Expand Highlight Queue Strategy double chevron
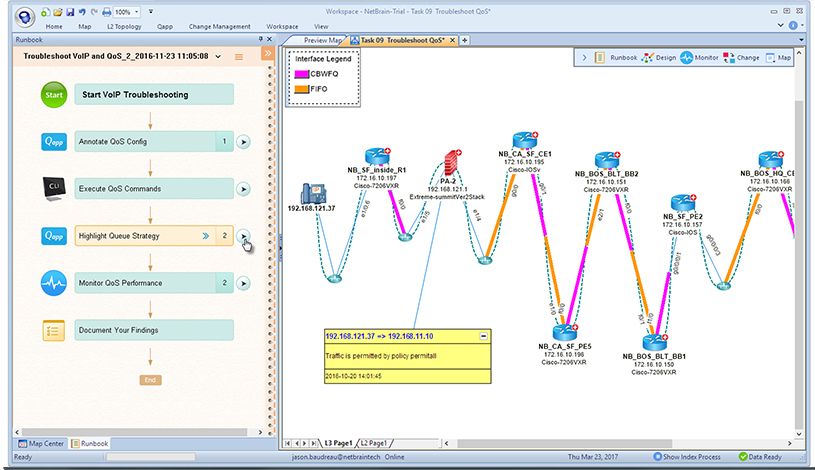The height and width of the screenshot is (470, 815). coord(206,236)
